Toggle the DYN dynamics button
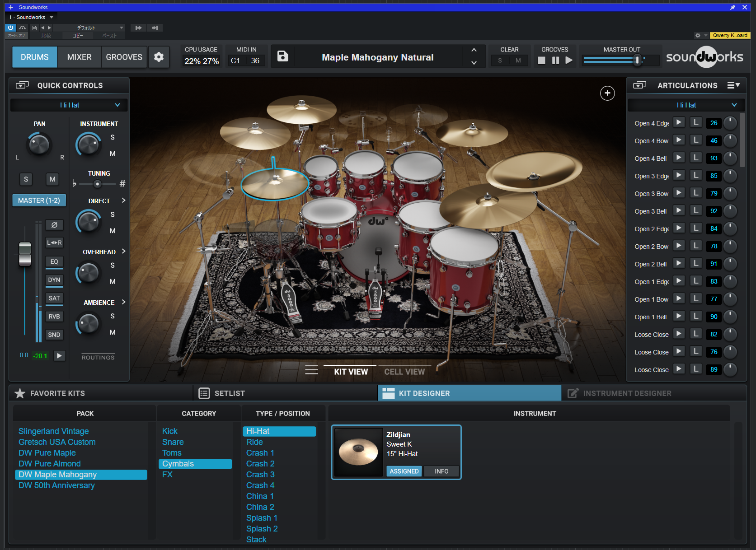The width and height of the screenshot is (756, 550). tap(54, 280)
